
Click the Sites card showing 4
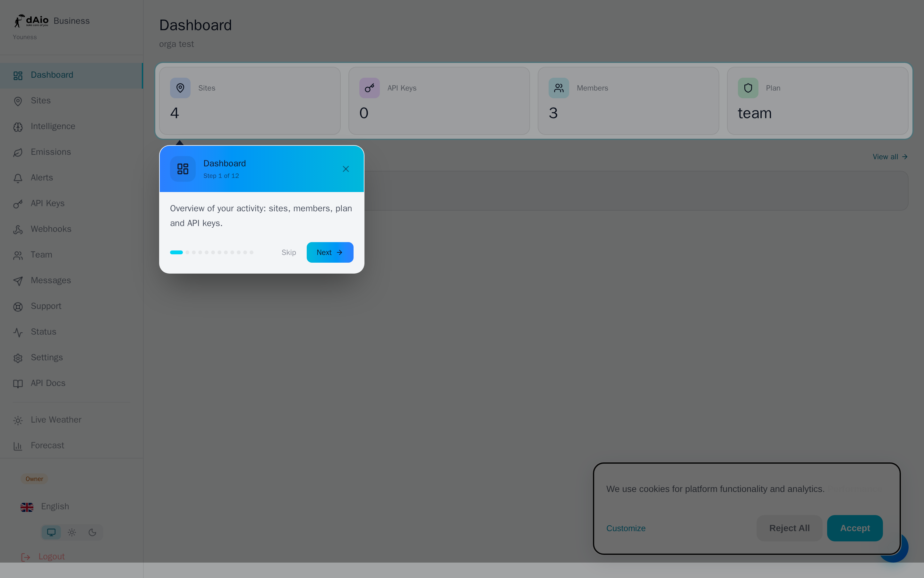(x=250, y=101)
